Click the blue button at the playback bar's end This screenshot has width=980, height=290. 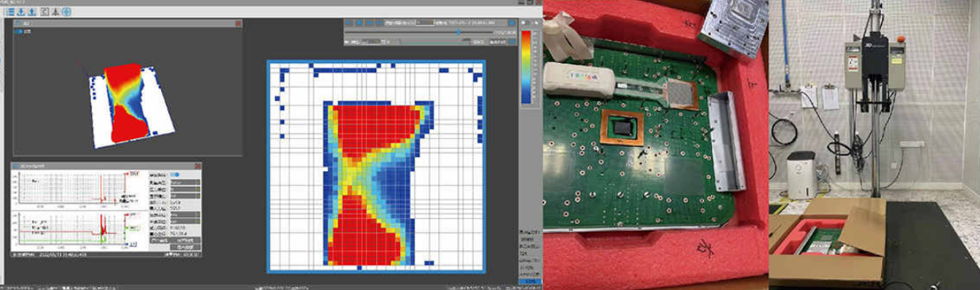click(512, 42)
